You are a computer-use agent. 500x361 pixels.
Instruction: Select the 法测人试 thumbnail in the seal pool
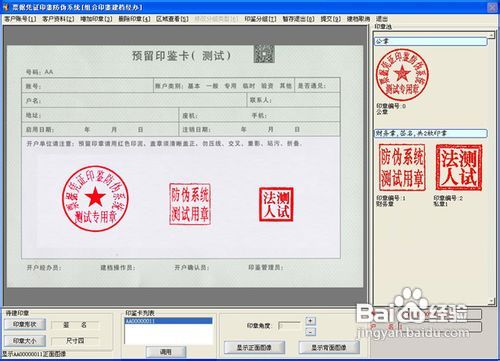[459, 167]
